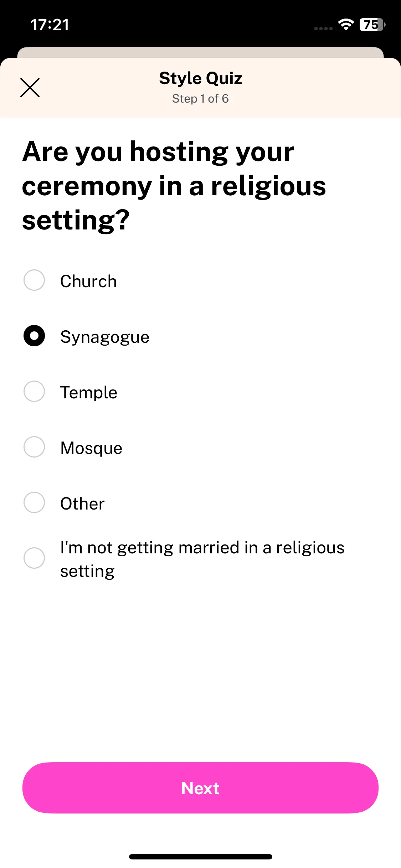Tap the Temple option label
The image size is (401, 868).
[89, 393]
